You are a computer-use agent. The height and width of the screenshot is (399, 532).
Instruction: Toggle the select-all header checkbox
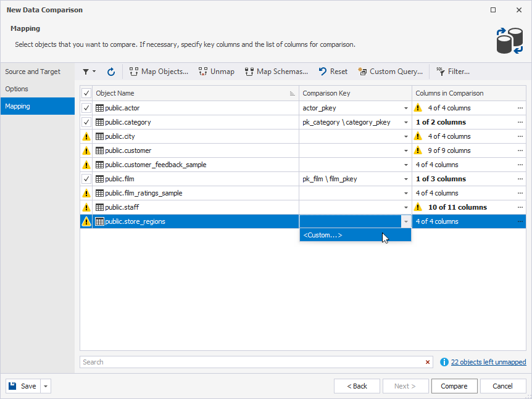pos(86,93)
